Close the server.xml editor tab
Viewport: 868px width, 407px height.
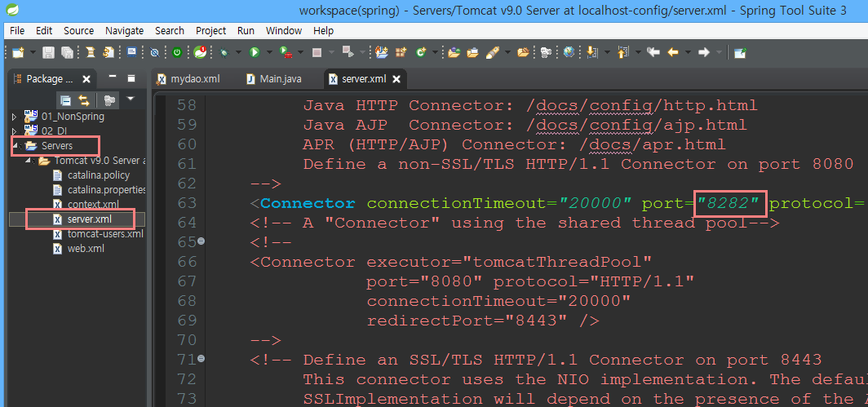click(x=396, y=79)
